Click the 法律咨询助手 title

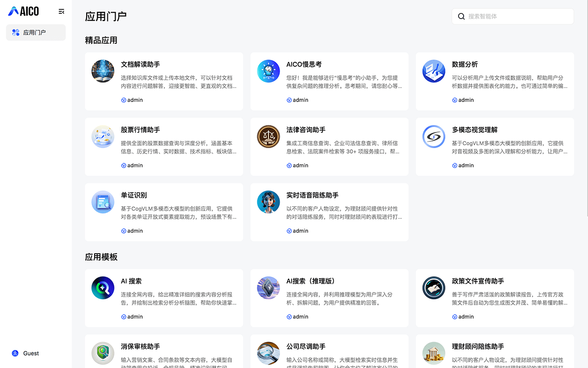point(306,130)
